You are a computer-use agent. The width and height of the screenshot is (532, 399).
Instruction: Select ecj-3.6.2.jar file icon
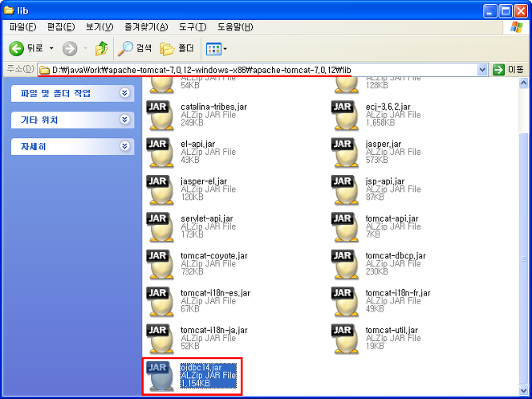coord(345,115)
